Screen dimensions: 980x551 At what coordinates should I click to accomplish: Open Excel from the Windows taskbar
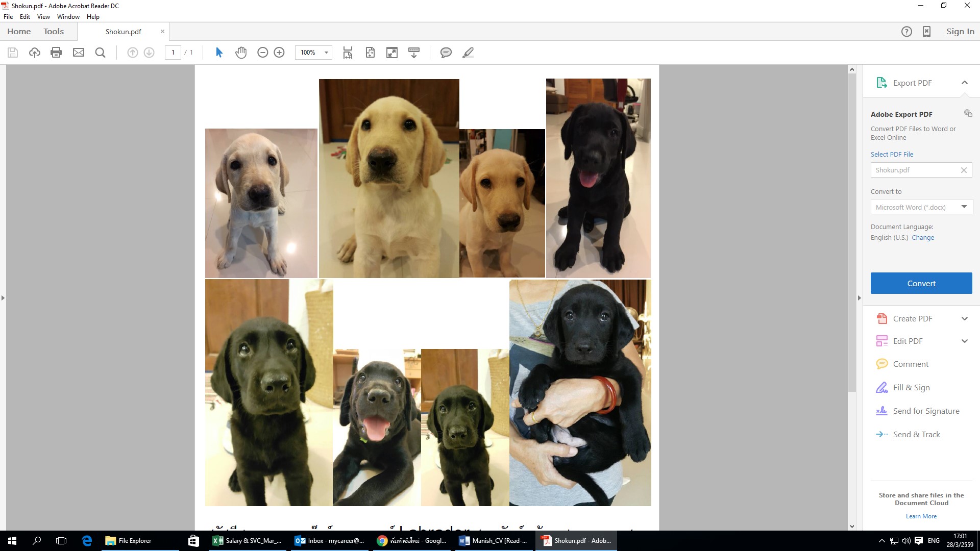[x=248, y=541]
